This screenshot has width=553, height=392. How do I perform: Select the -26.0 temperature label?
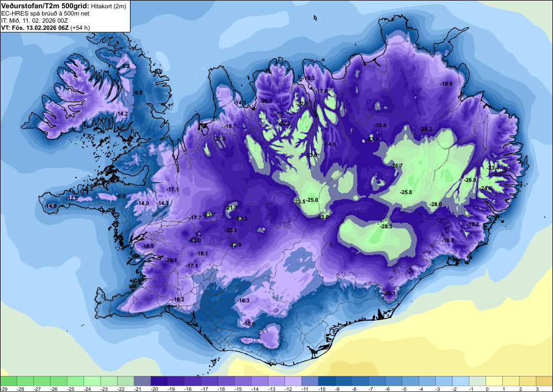(470, 180)
